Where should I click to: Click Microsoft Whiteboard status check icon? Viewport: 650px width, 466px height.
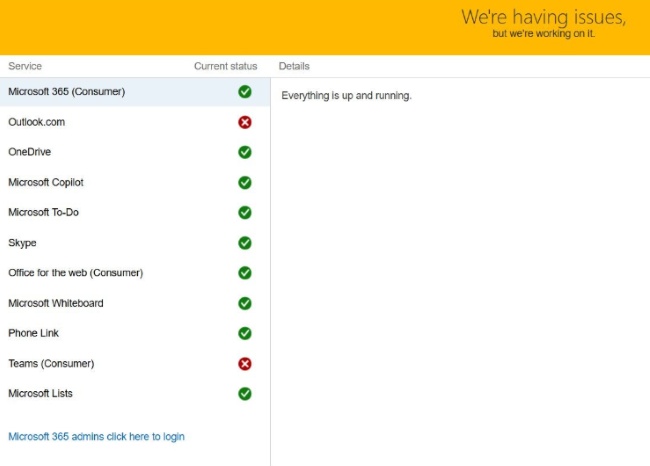(x=245, y=303)
